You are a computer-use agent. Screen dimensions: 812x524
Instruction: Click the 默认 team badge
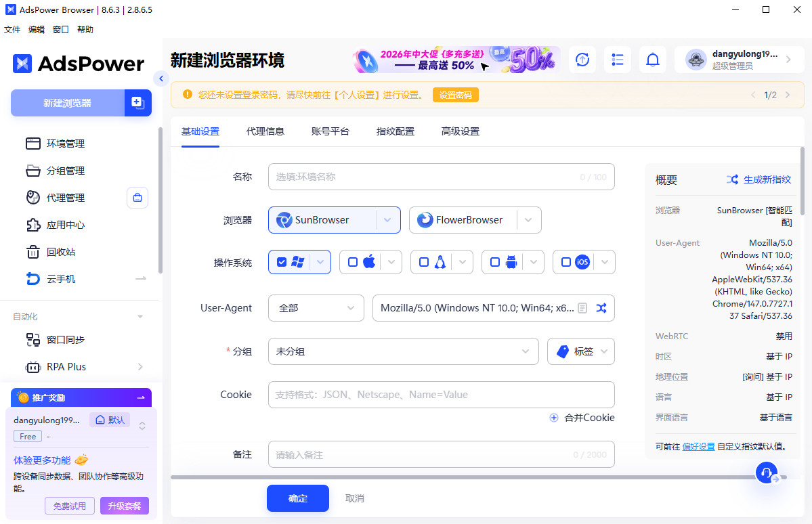[110, 420]
